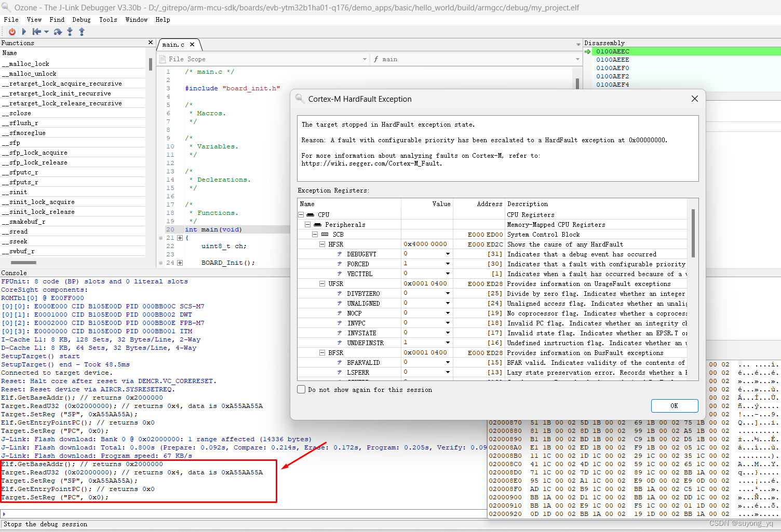Viewport: 781px width, 532px height.
Task: Collapse the BFSR register node
Action: tap(322, 352)
